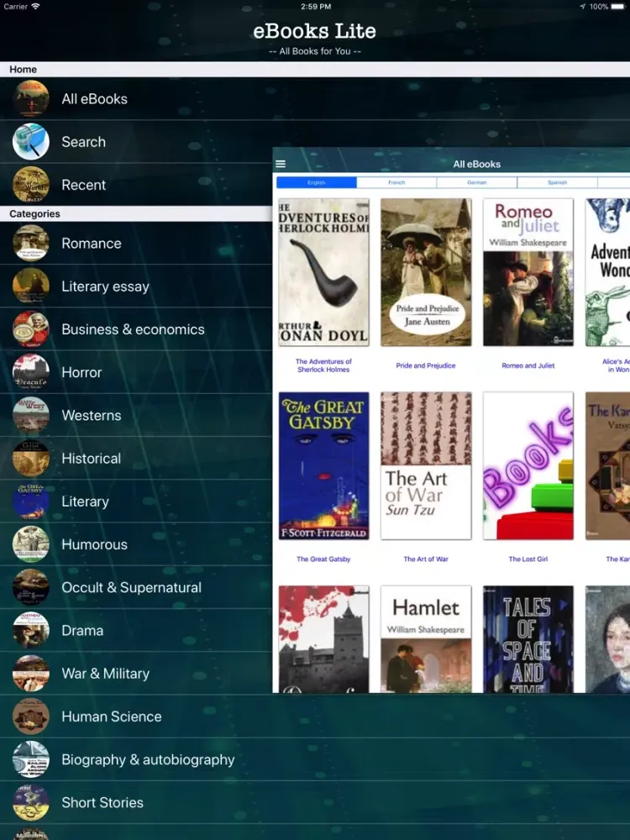Tap the Humorous category icon
This screenshot has height=840, width=630.
[31, 544]
